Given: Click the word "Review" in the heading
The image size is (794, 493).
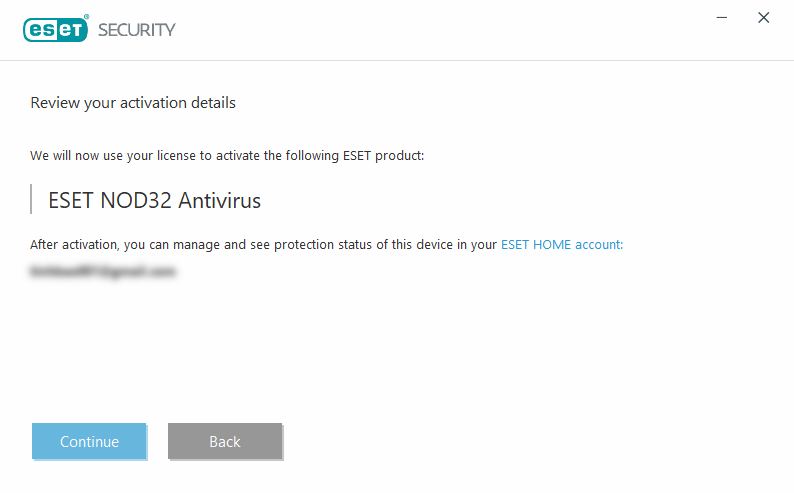Looking at the screenshot, I should point(52,102).
